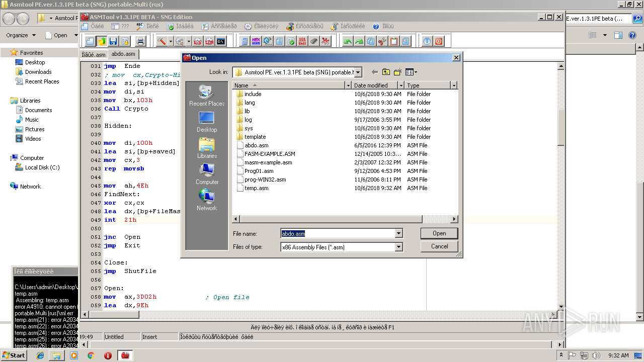This screenshot has height=362, width=644.
Task: Click the Paste clipboard icon in toolbar
Action: 394,41
